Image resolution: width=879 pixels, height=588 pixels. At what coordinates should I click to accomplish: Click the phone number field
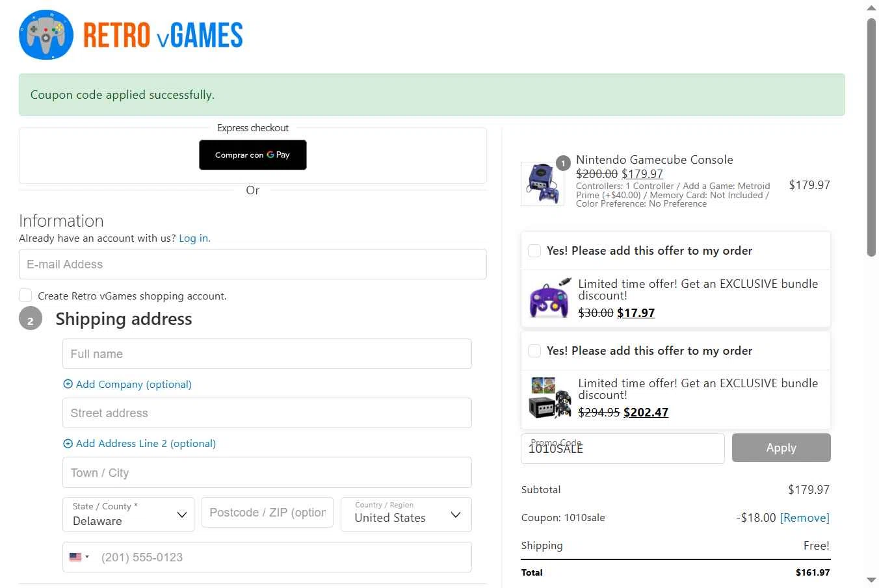tap(267, 557)
